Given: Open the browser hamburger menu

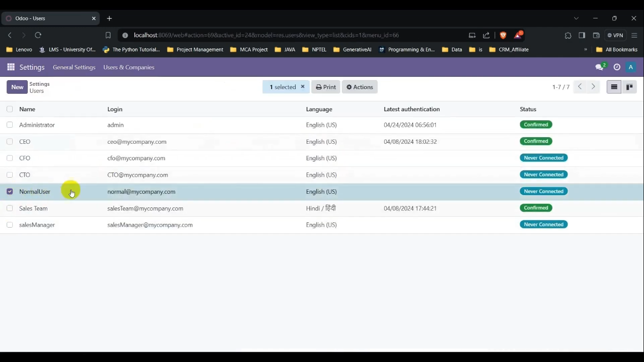Looking at the screenshot, I should 634,35.
